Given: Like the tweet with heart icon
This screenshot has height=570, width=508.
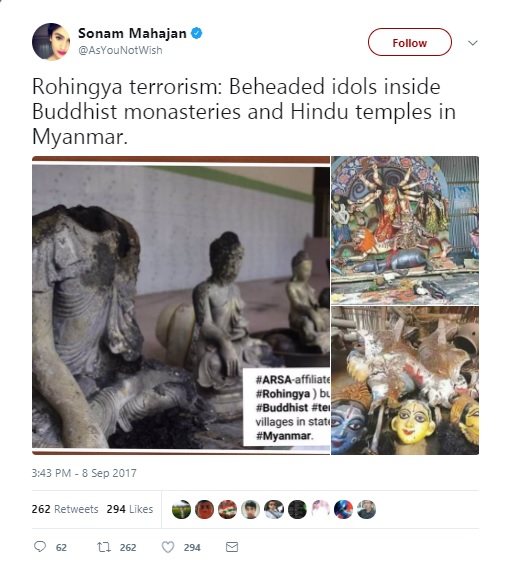Looking at the screenshot, I should tap(168, 547).
